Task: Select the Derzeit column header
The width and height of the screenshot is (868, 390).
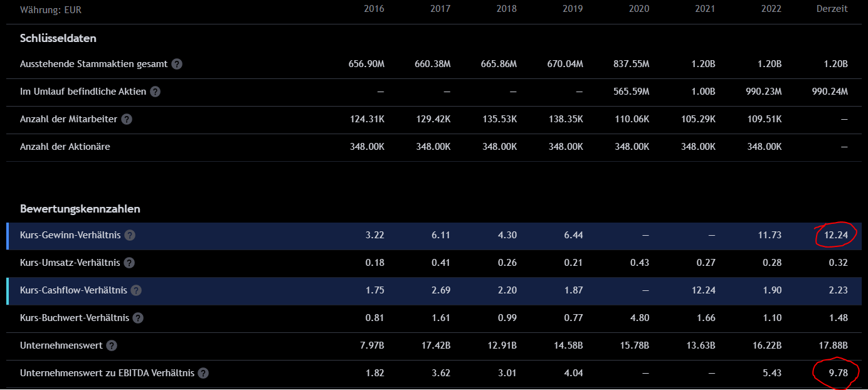Action: coord(831,9)
